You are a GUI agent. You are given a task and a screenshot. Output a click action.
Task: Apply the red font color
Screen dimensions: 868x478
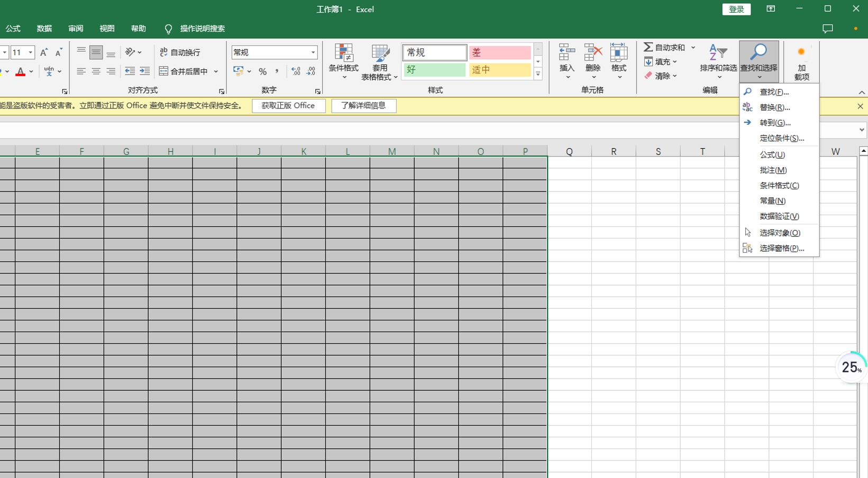(x=20, y=71)
